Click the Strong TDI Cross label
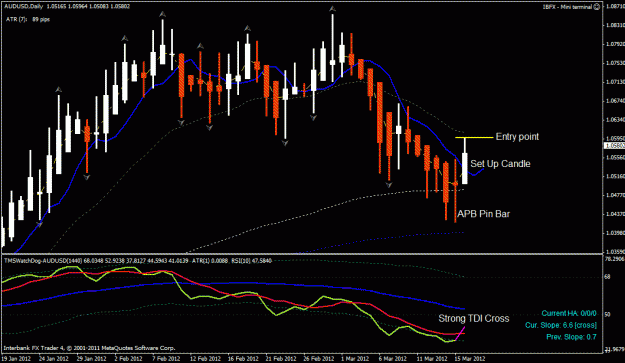This screenshot has width=625, height=363. (474, 318)
